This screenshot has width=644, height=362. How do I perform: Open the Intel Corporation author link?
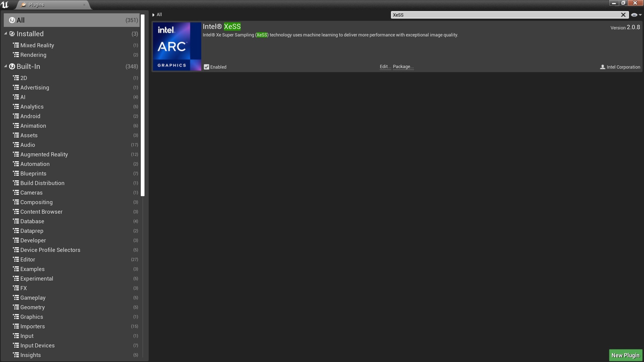coord(623,67)
